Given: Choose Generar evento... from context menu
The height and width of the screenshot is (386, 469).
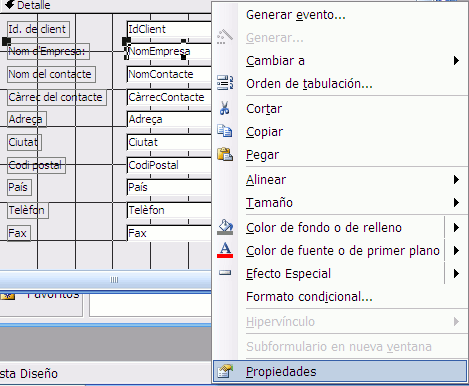Looking at the screenshot, I should coord(296,15).
